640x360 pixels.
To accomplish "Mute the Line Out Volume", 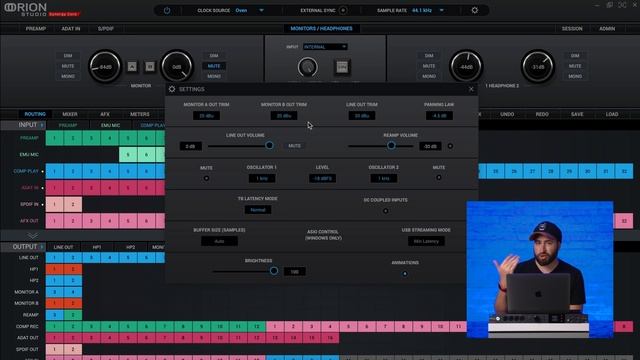I will [294, 146].
